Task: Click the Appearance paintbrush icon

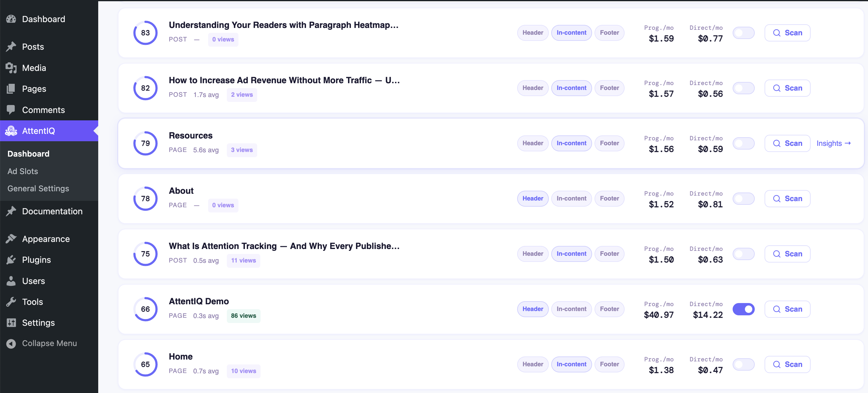Action: (11, 239)
